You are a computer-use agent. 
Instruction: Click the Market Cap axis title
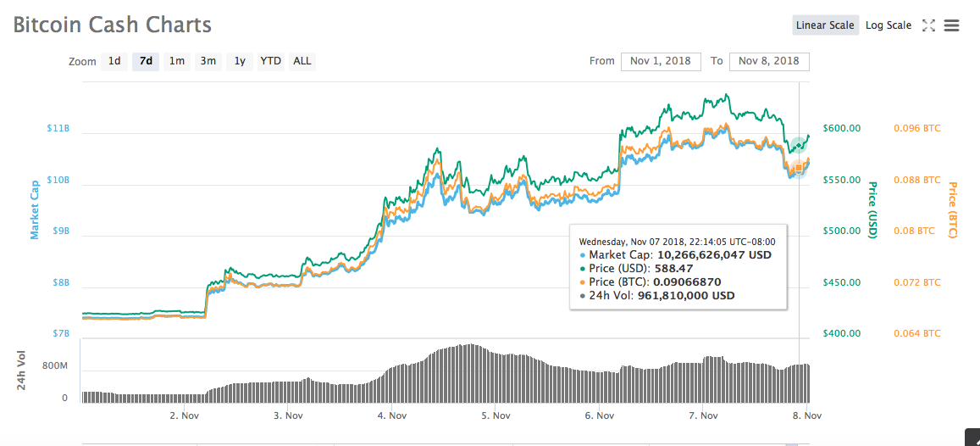(x=35, y=209)
